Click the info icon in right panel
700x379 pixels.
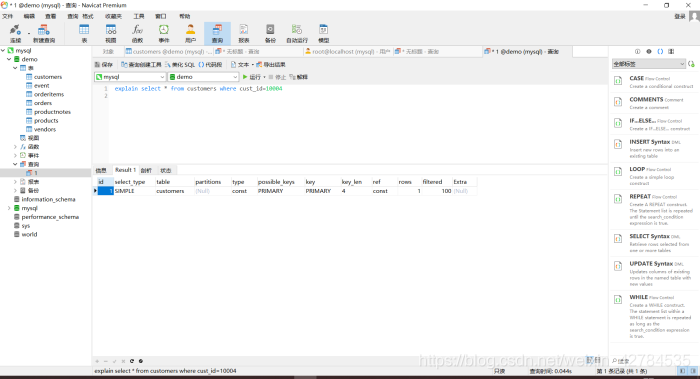pyautogui.click(x=638, y=51)
